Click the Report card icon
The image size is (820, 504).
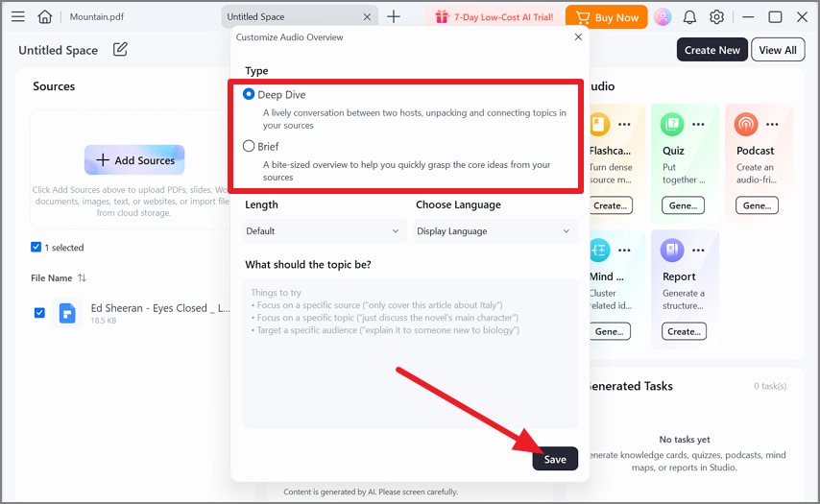pos(672,251)
